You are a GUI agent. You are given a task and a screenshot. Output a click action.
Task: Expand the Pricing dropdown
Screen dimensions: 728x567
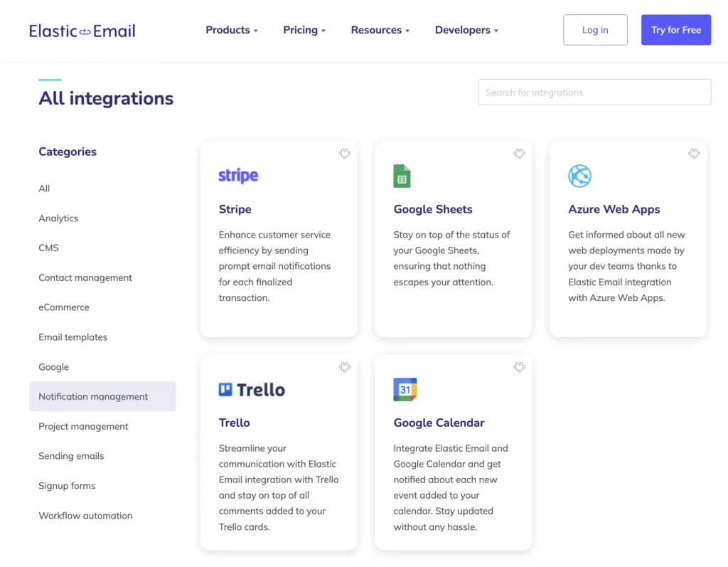point(304,30)
